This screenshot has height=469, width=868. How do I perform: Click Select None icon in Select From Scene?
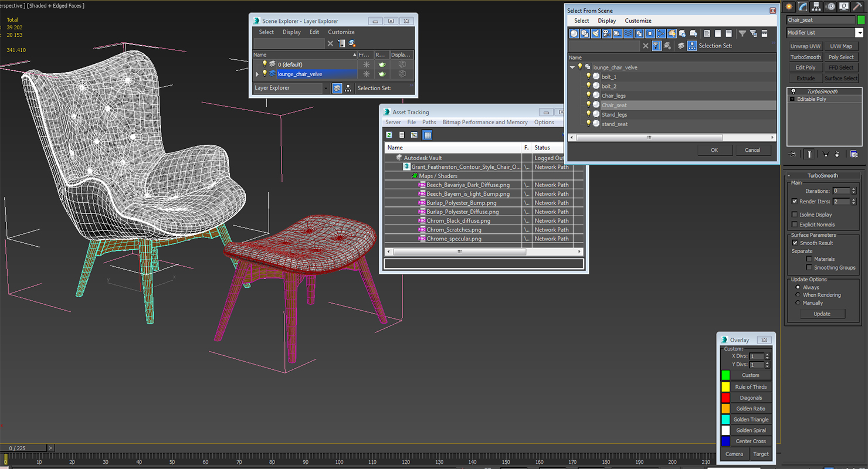[718, 33]
